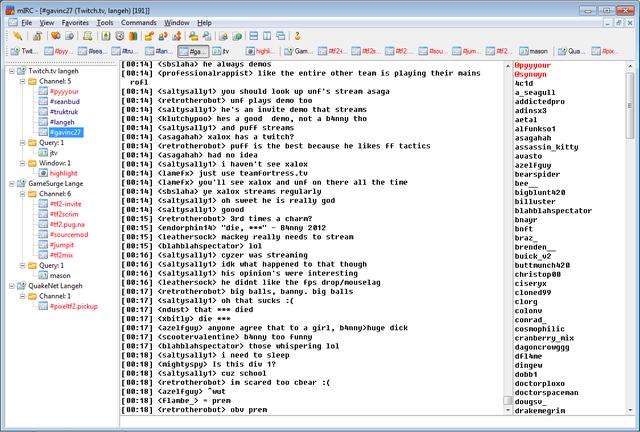Image resolution: width=640 pixels, height=432 pixels.
Task: Open the Favorites menu
Action: (x=75, y=21)
